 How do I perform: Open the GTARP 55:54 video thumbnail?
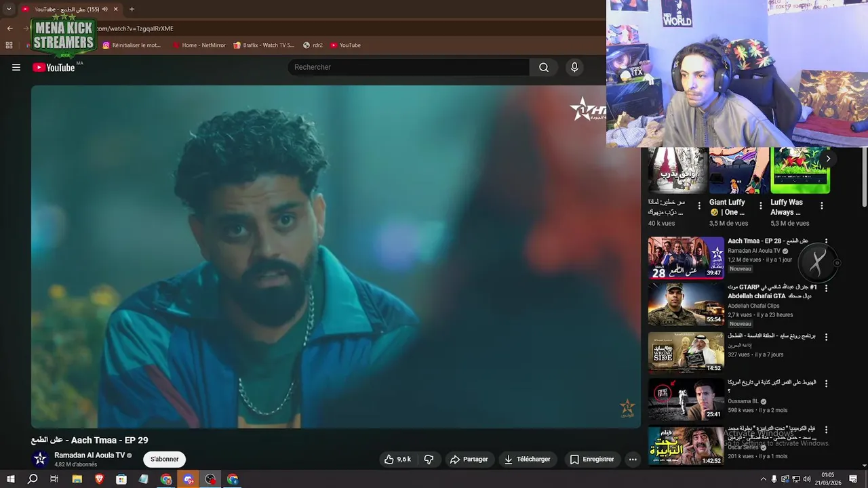[686, 304]
